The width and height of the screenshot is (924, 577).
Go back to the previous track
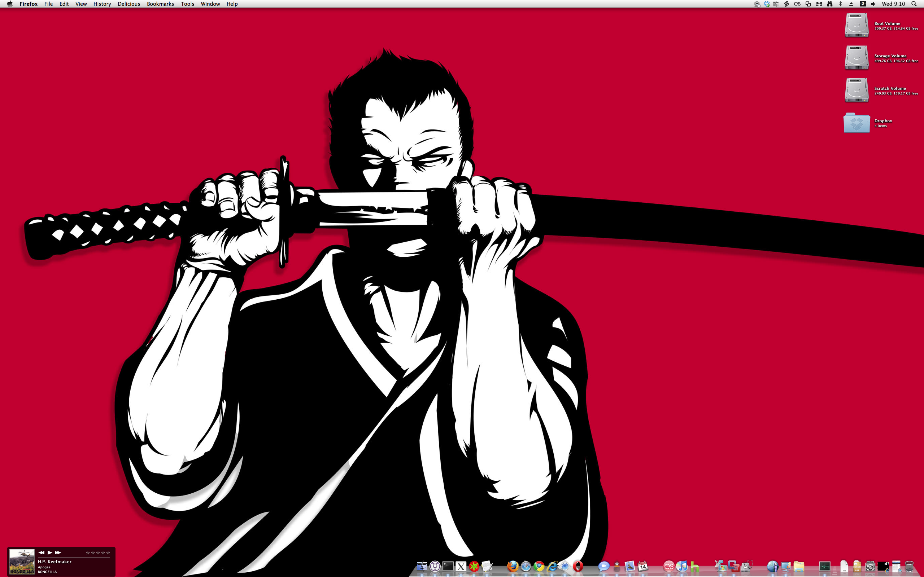click(x=41, y=552)
